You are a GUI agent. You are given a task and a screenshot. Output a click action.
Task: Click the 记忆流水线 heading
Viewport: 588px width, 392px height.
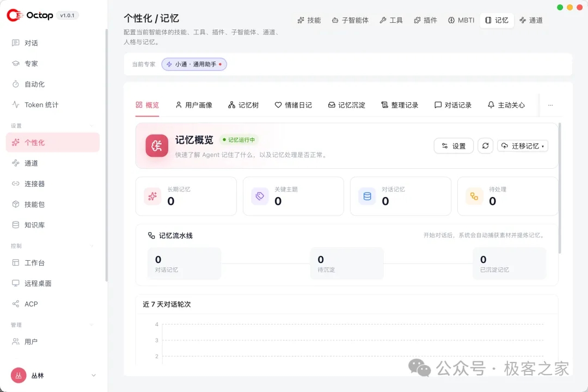point(175,236)
